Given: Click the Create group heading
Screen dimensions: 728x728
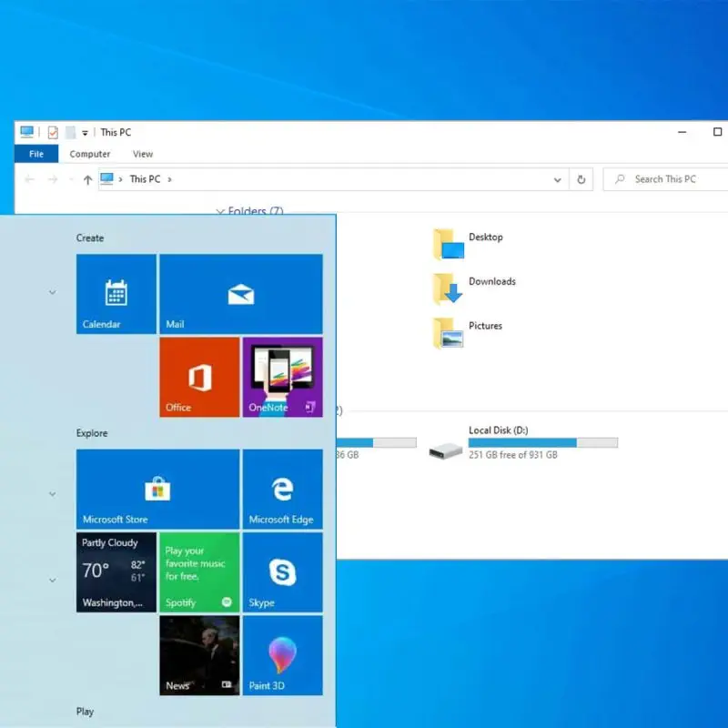Looking at the screenshot, I should 90,238.
